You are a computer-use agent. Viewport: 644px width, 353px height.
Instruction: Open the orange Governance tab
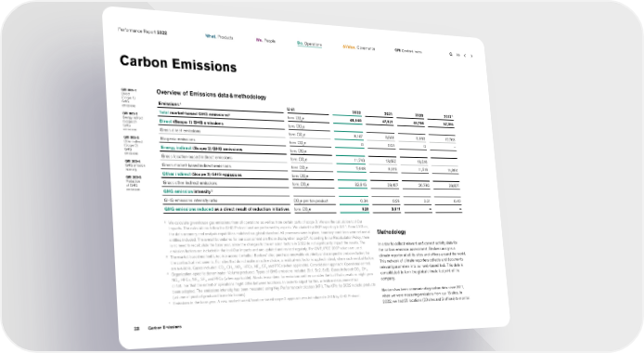(x=358, y=47)
